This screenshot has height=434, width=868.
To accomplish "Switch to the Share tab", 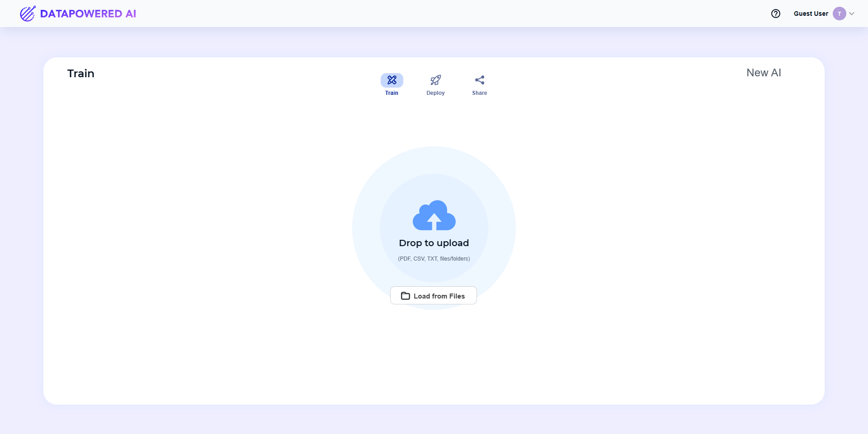I will tap(479, 85).
